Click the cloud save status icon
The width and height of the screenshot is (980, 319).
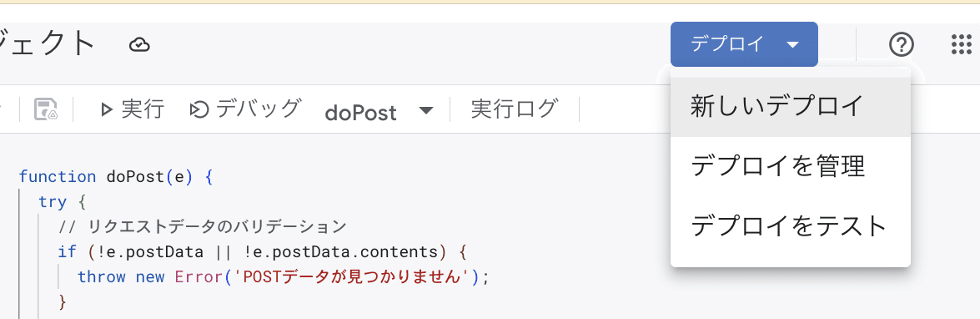[x=139, y=44]
